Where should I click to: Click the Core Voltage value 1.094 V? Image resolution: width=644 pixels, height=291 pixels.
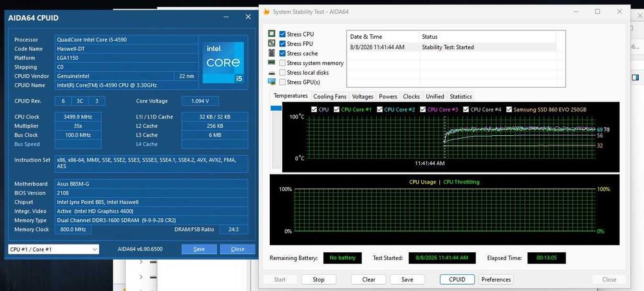200,101
